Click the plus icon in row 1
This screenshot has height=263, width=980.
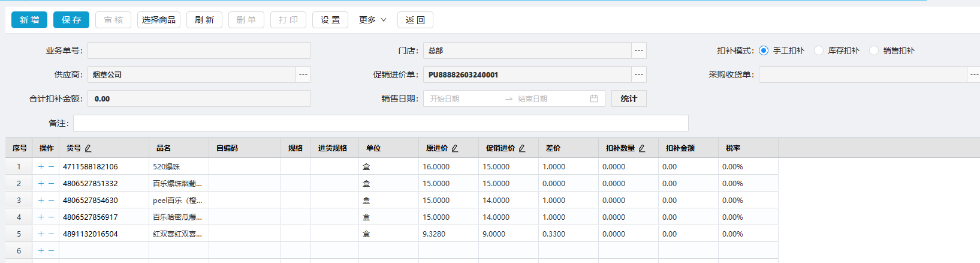tap(41, 167)
